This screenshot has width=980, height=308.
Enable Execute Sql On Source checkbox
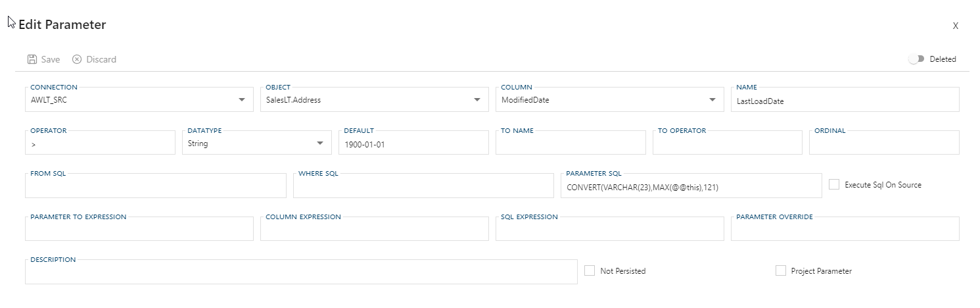(x=834, y=185)
